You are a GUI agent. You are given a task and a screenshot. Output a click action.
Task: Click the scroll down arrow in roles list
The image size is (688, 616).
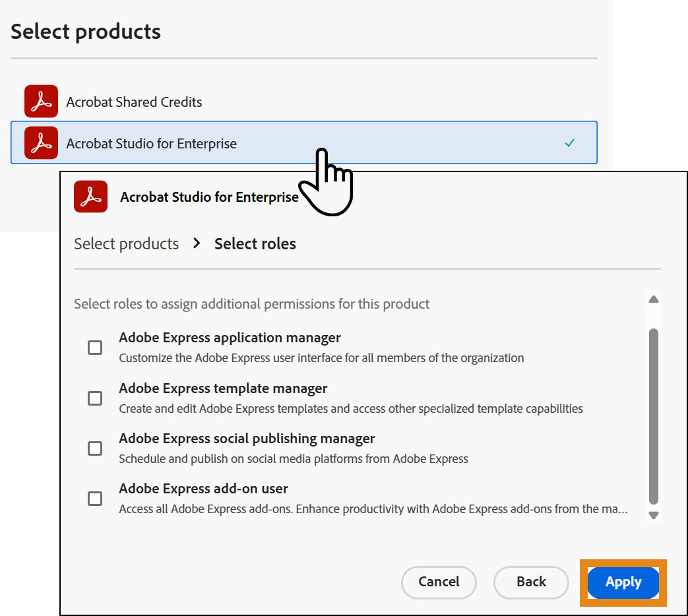[x=653, y=515]
